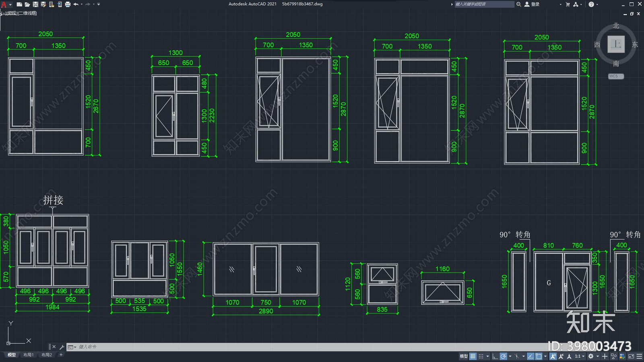This screenshot has width=644, height=362.
Task: Click 西 on the ViewCube compass
Action: click(x=597, y=45)
